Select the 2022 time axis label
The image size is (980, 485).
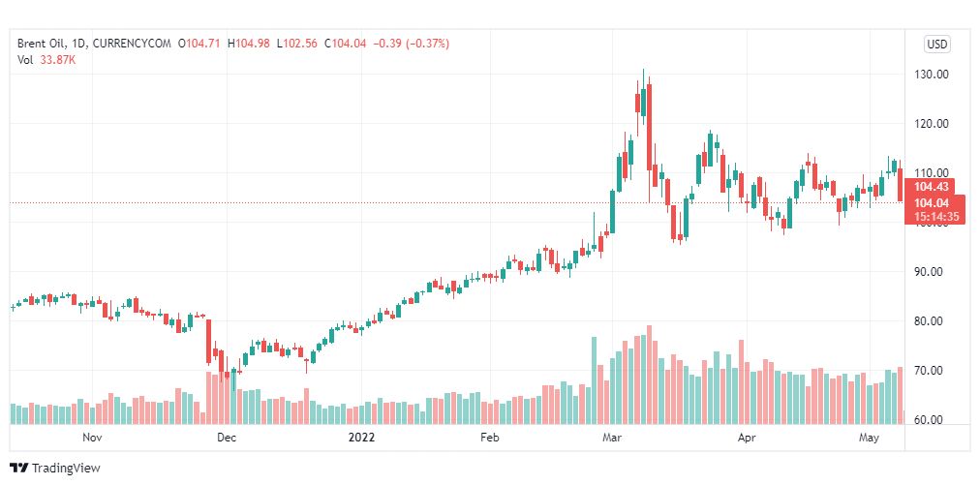[360, 438]
